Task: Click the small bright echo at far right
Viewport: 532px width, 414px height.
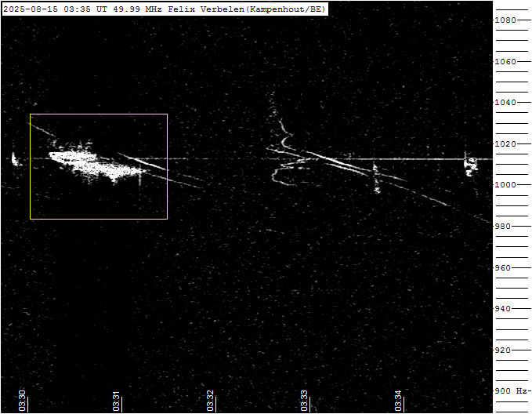Action: (471, 165)
